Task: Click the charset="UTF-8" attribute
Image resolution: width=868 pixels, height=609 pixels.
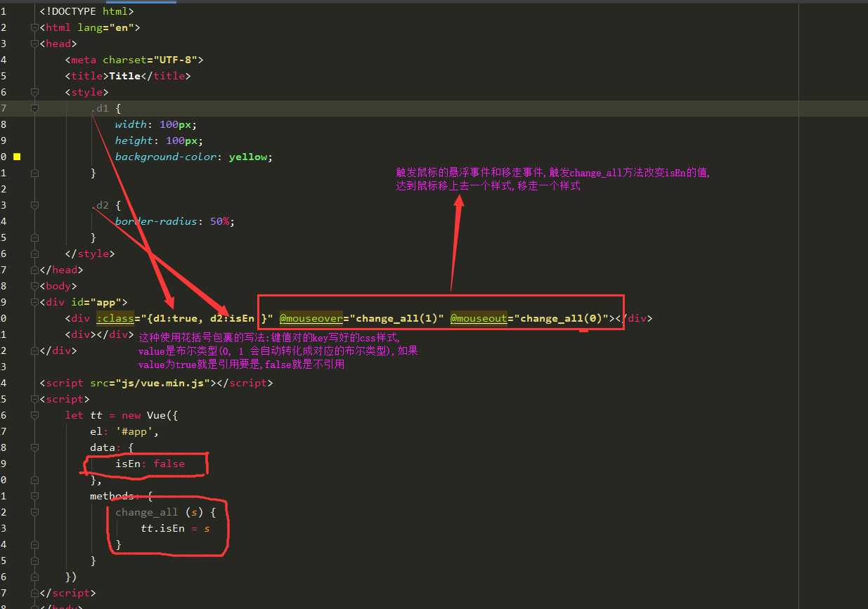Action: (x=150, y=60)
